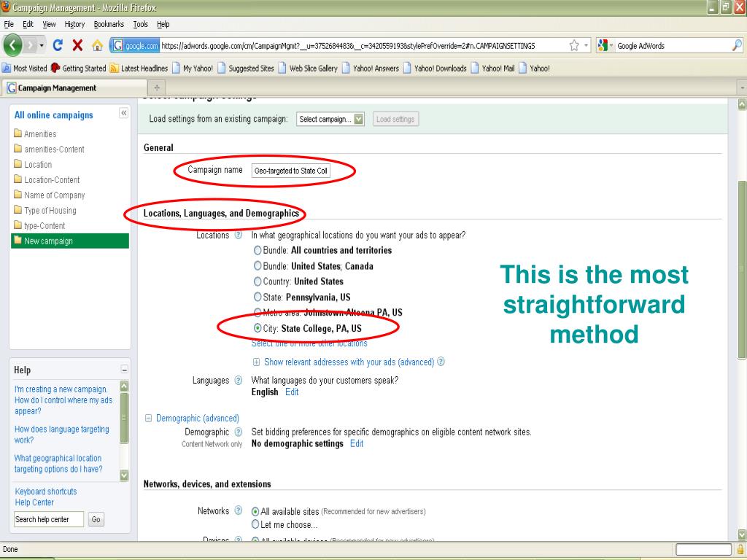
Task: Click Edit link next to No demographic settings
Action: [x=357, y=443]
